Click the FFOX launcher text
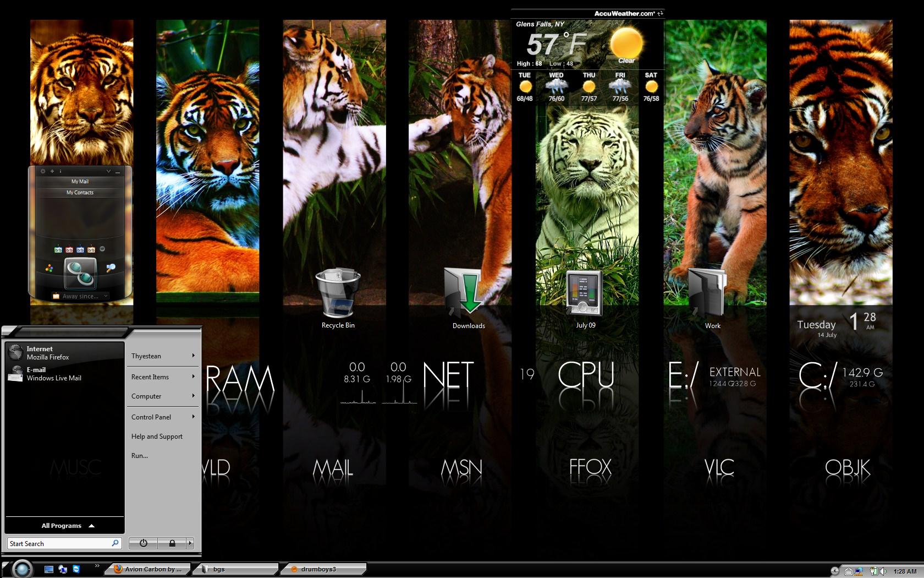 coord(590,468)
